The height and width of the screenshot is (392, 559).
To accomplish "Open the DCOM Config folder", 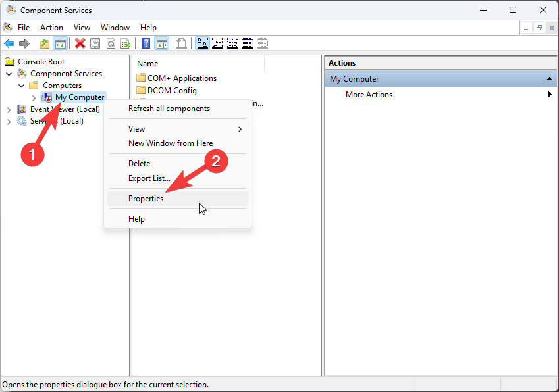I will coord(172,91).
